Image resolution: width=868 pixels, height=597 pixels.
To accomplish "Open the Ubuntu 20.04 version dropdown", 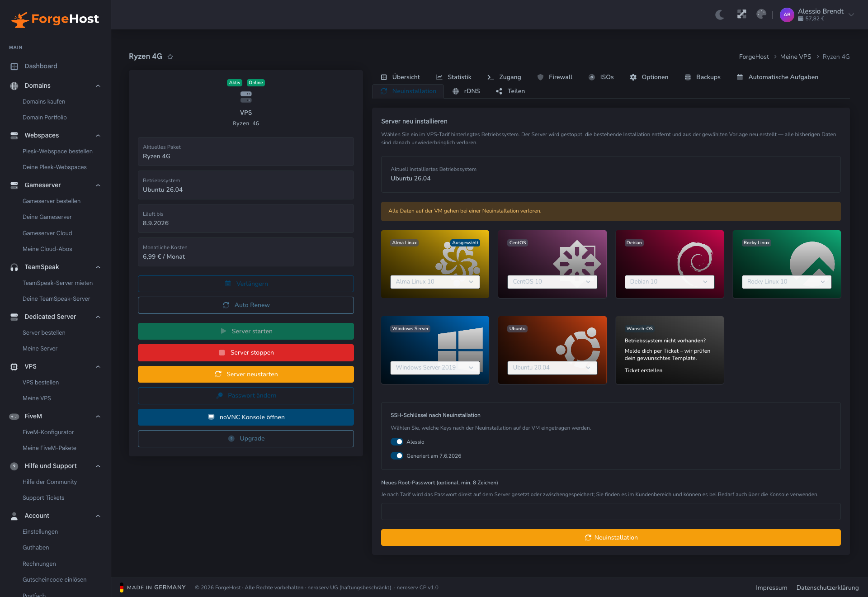I will (552, 368).
